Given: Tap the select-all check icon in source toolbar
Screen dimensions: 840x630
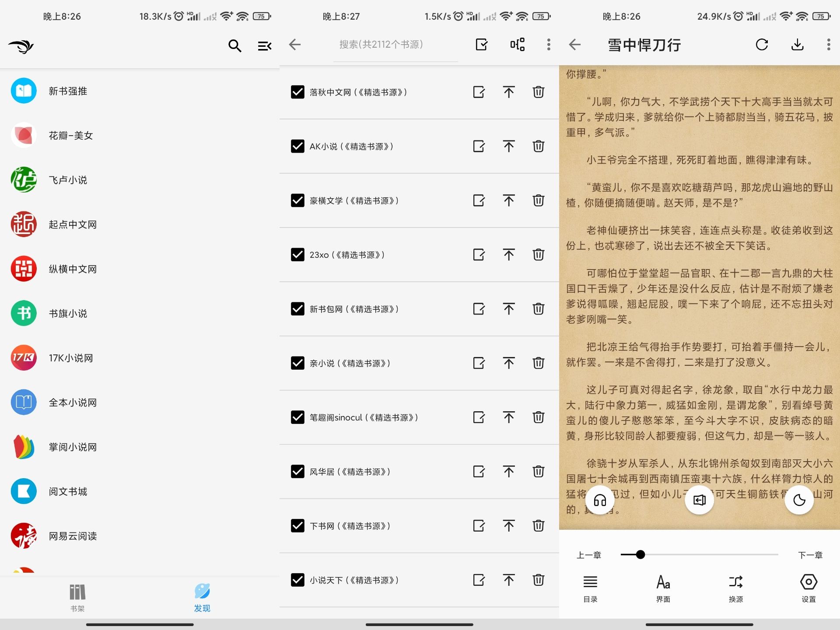Looking at the screenshot, I should point(482,45).
